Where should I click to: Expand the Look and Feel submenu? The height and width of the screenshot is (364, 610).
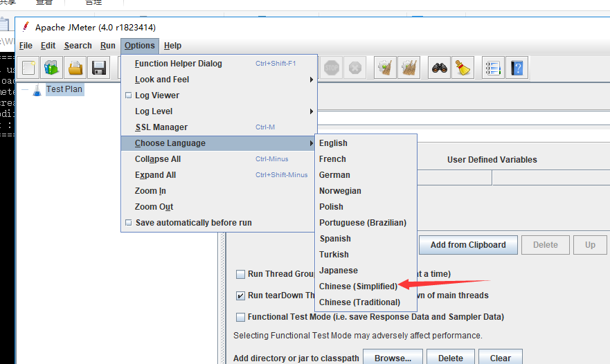pos(219,80)
